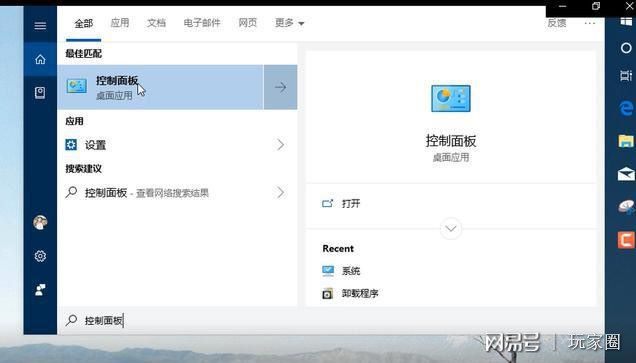Click the 搜索建议 heading
Screen dimensions: 636x363
coord(84,169)
